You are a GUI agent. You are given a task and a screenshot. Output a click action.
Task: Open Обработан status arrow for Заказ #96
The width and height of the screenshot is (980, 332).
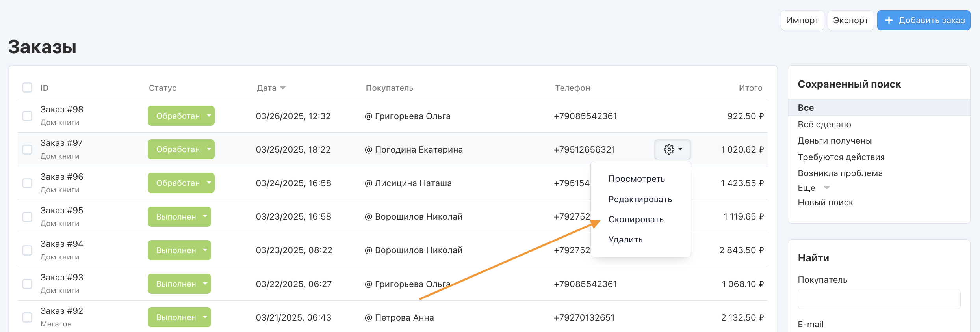209,183
